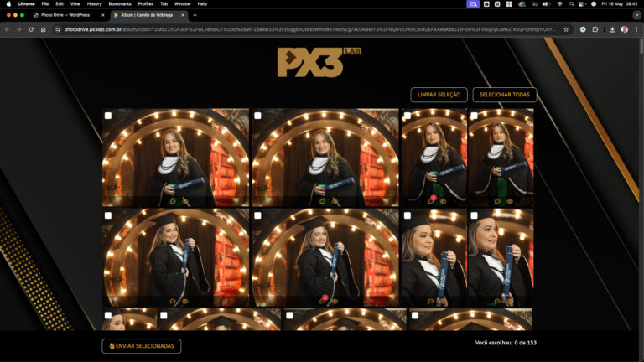Open comments on the first top-row photo
644x362 pixels.
(x=173, y=201)
